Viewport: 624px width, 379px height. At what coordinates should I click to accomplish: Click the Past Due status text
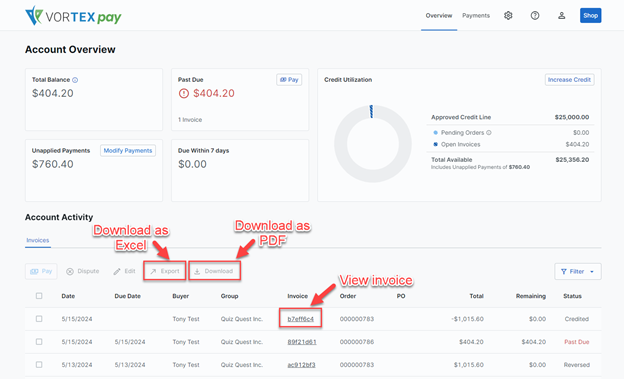click(577, 342)
